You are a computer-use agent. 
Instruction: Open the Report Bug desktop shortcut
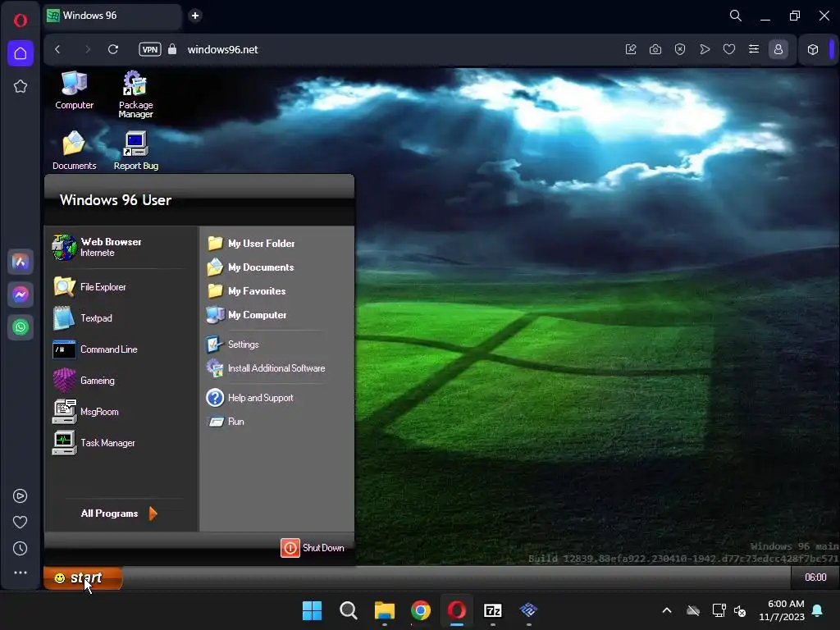135,151
